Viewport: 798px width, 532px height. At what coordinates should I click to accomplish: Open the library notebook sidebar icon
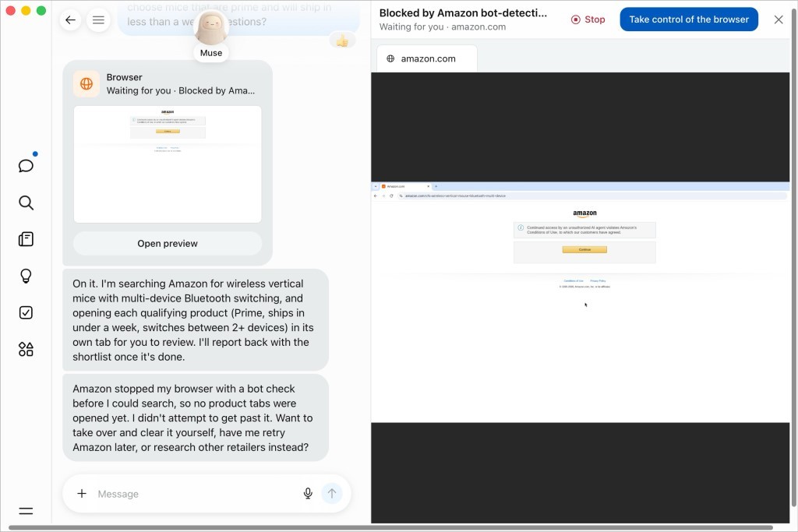tap(26, 239)
